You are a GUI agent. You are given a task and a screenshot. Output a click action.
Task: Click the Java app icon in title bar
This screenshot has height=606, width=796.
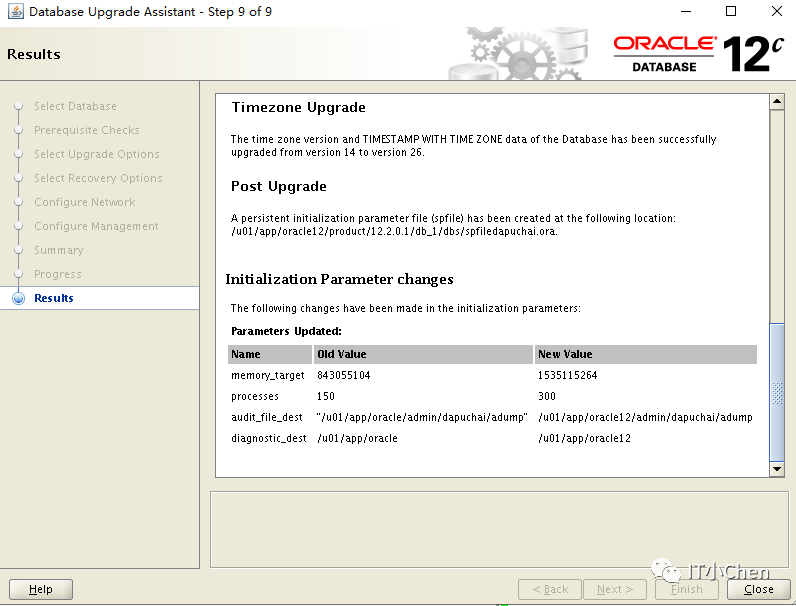pyautogui.click(x=16, y=11)
